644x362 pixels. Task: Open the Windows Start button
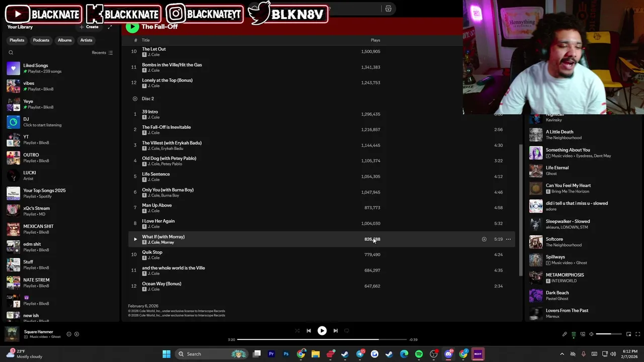pos(166,354)
